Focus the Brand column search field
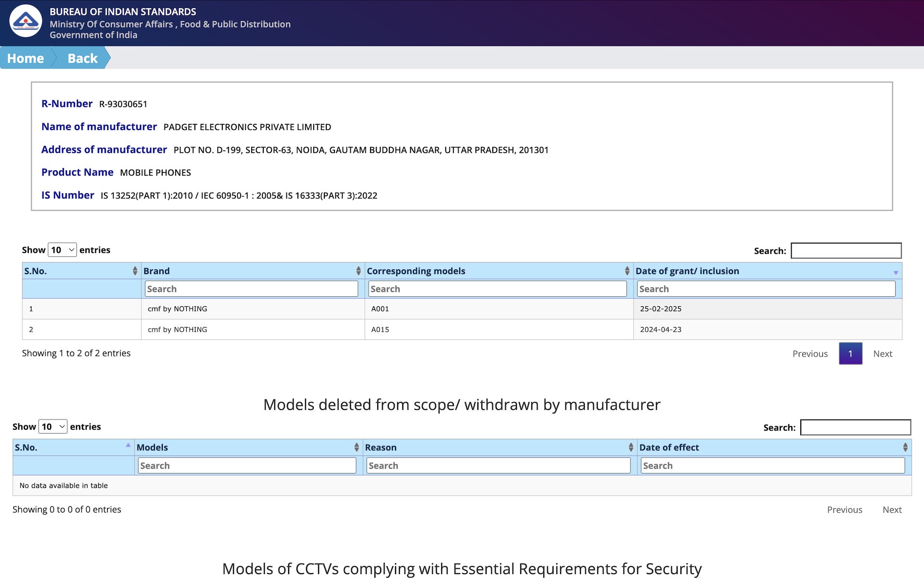This screenshot has width=924, height=578. pyautogui.click(x=251, y=289)
